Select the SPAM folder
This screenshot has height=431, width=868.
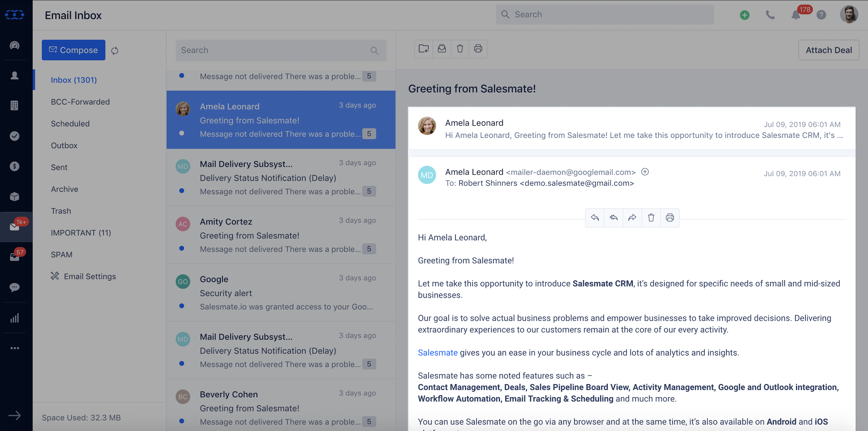[62, 254]
